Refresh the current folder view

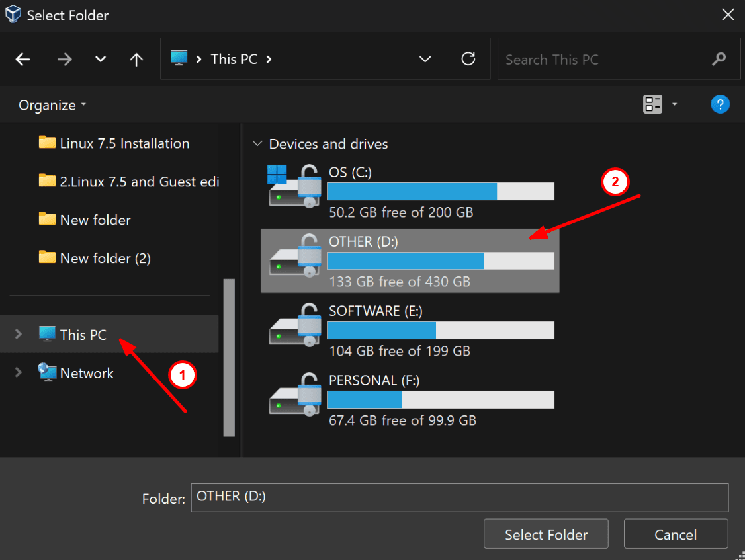(468, 59)
